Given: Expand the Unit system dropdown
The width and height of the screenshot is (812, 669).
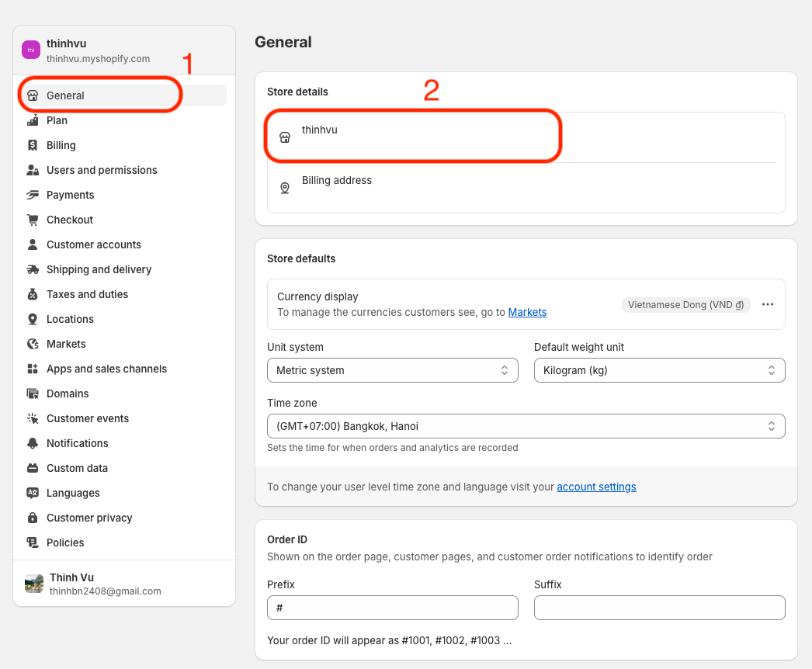Looking at the screenshot, I should 393,370.
